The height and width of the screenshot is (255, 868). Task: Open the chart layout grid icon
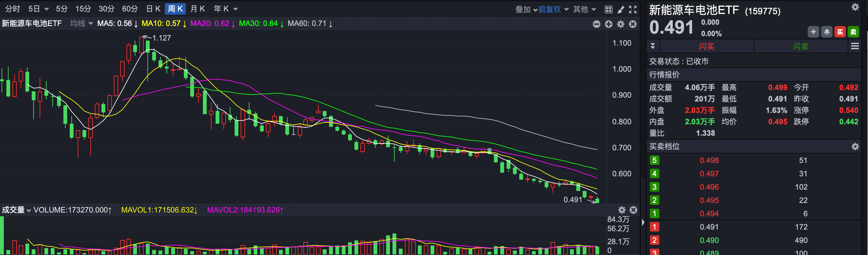pos(609,10)
